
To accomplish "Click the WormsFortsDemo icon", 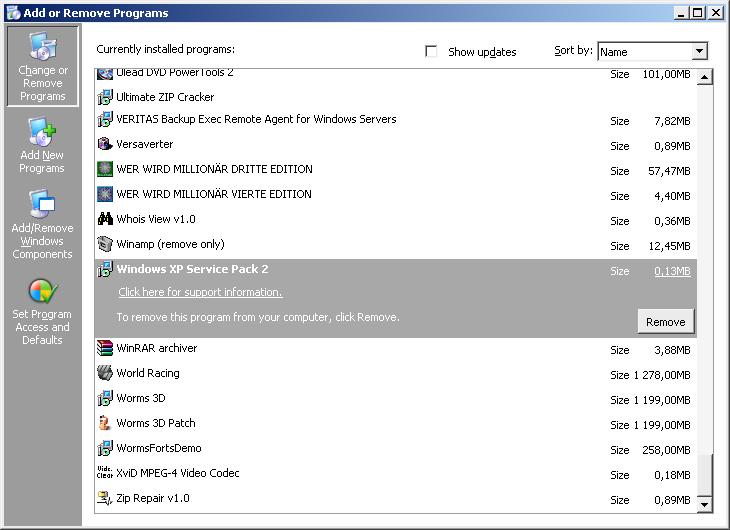I will (x=105, y=448).
